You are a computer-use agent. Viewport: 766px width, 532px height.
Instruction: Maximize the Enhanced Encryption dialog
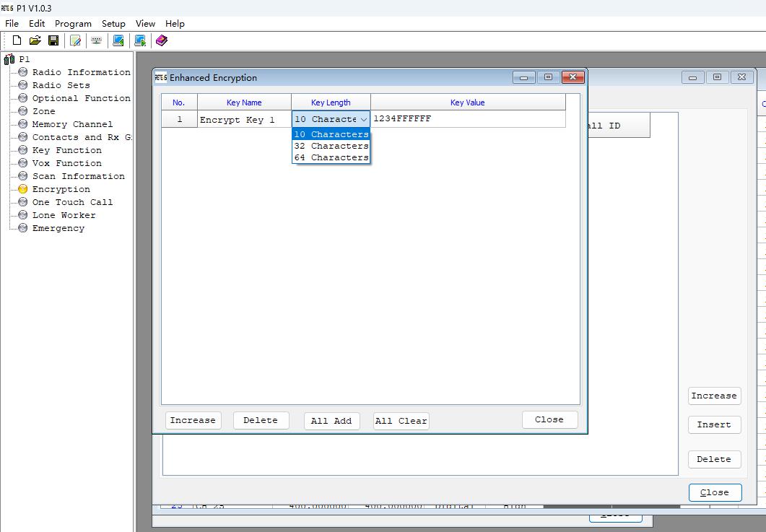[548, 77]
